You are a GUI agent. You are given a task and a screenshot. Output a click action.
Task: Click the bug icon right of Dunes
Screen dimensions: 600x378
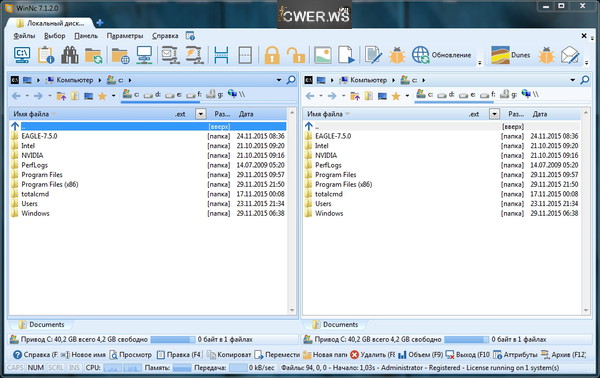click(x=546, y=55)
